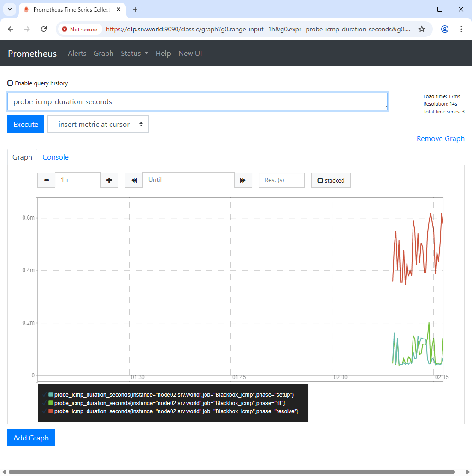Open the Status dropdown menu
The height and width of the screenshot is (476, 472).
pos(134,54)
